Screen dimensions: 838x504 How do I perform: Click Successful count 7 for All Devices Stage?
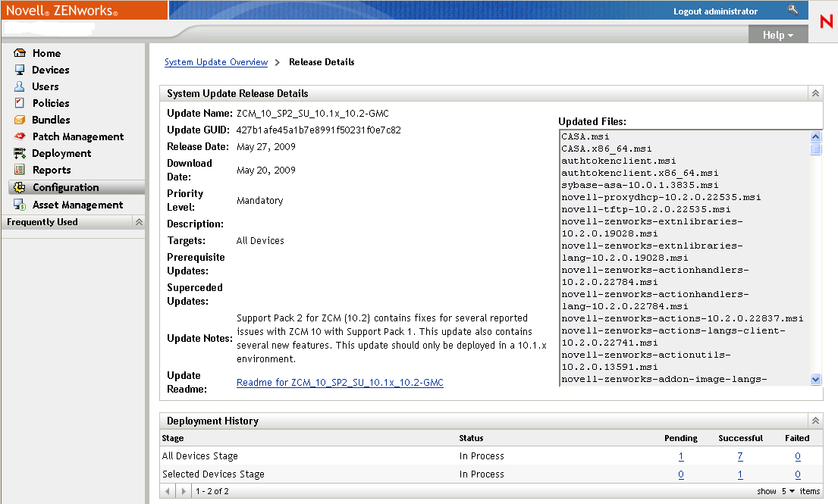[x=740, y=456]
